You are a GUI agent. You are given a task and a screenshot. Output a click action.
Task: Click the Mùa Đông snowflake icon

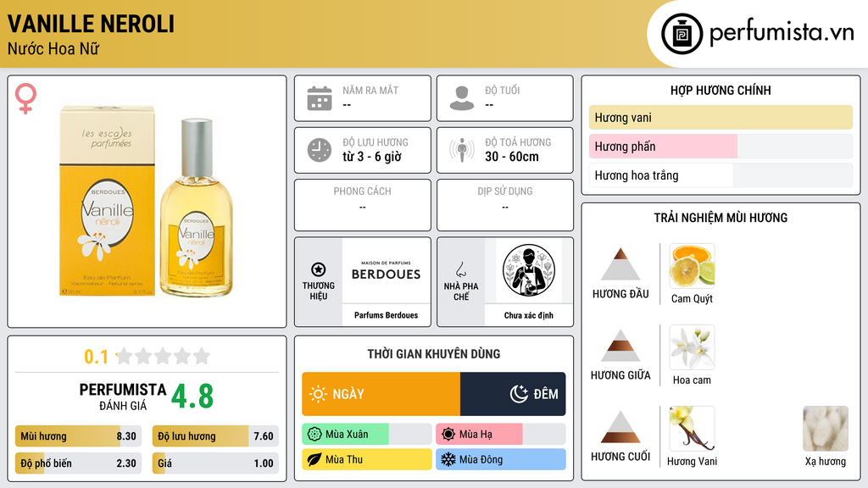coord(448,459)
